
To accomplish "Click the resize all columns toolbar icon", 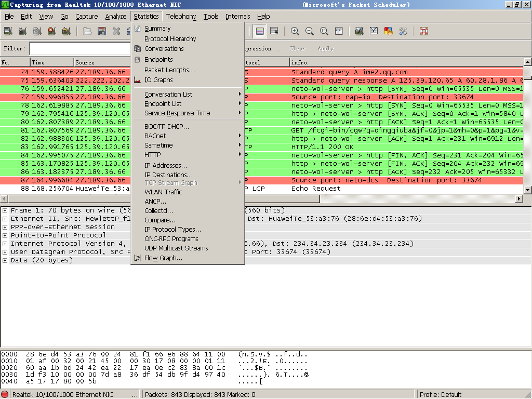I will click(339, 31).
